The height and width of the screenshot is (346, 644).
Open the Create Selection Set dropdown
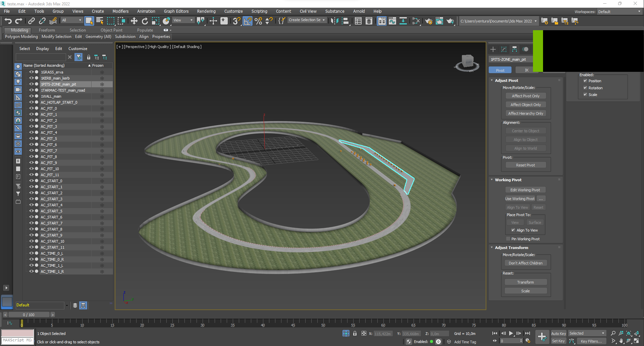point(307,20)
